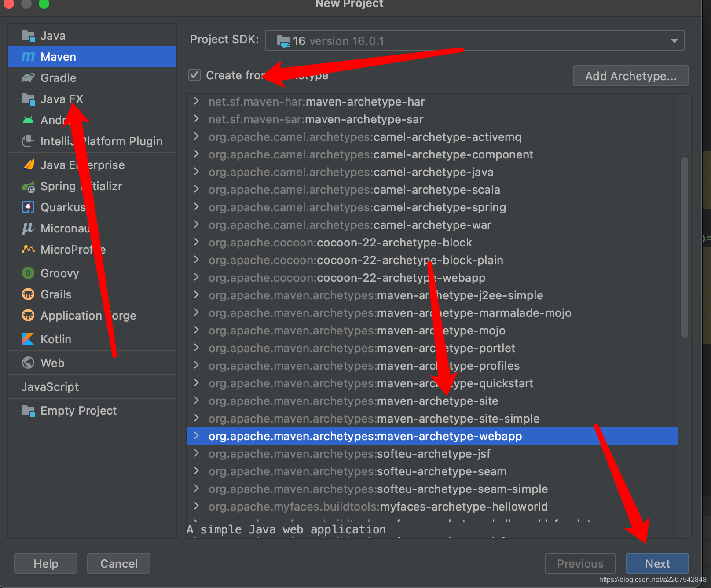Select cocoon-22-archetype-block-plain row
Image resolution: width=711 pixels, height=588 pixels.
[x=432, y=260]
